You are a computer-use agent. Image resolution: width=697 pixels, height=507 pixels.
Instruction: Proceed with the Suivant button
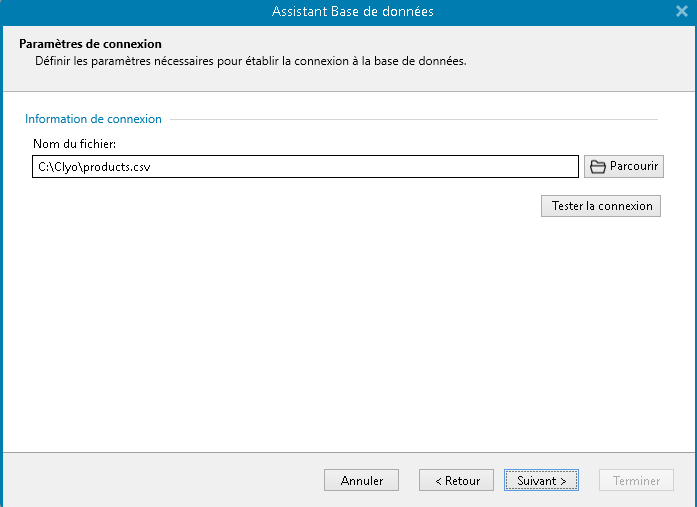click(541, 480)
